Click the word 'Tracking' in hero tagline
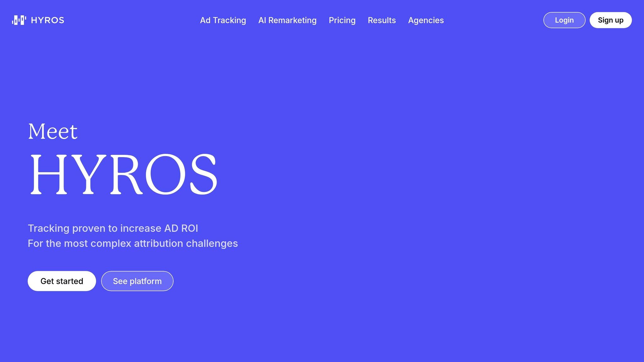This screenshot has width=644, height=362. tap(48, 228)
